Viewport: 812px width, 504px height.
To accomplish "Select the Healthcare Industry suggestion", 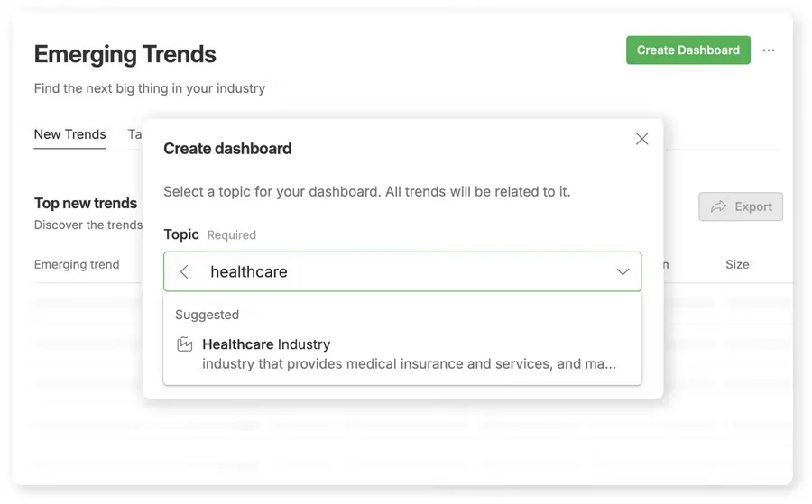I will point(402,354).
